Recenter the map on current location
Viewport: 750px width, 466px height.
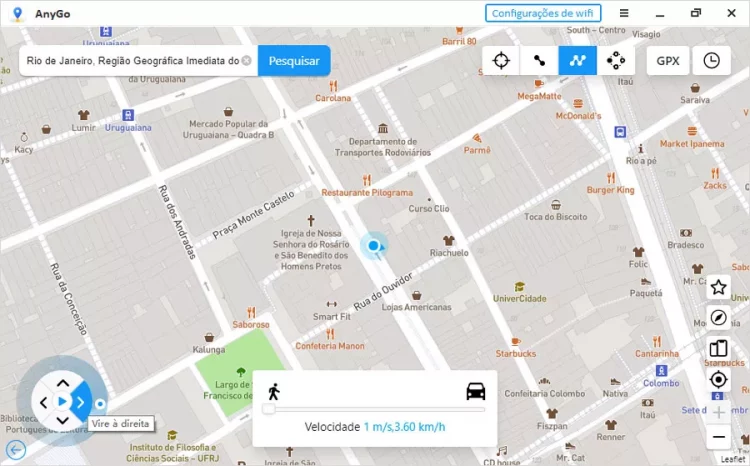coord(718,379)
